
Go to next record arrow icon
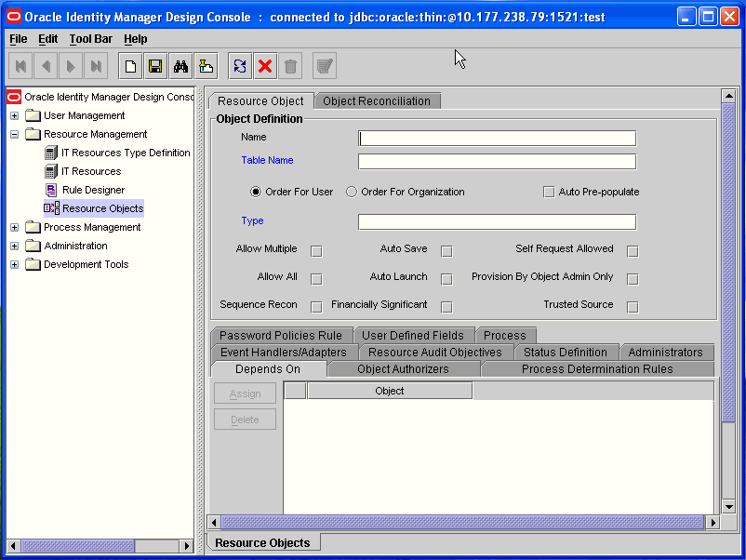click(x=71, y=66)
